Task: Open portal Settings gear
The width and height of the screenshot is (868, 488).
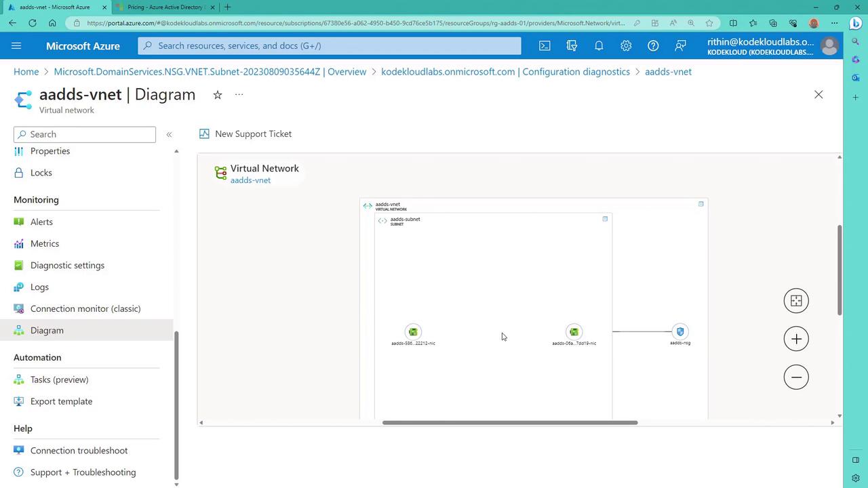Action: (626, 45)
